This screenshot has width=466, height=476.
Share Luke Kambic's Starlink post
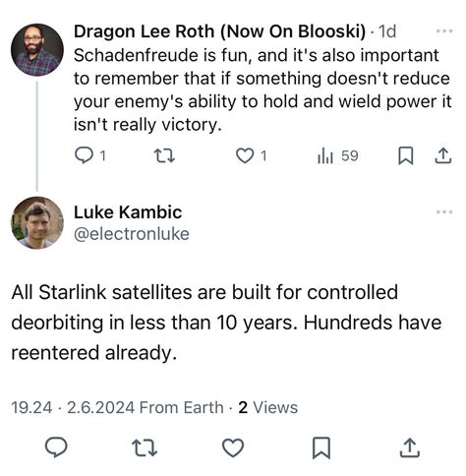[410, 448]
